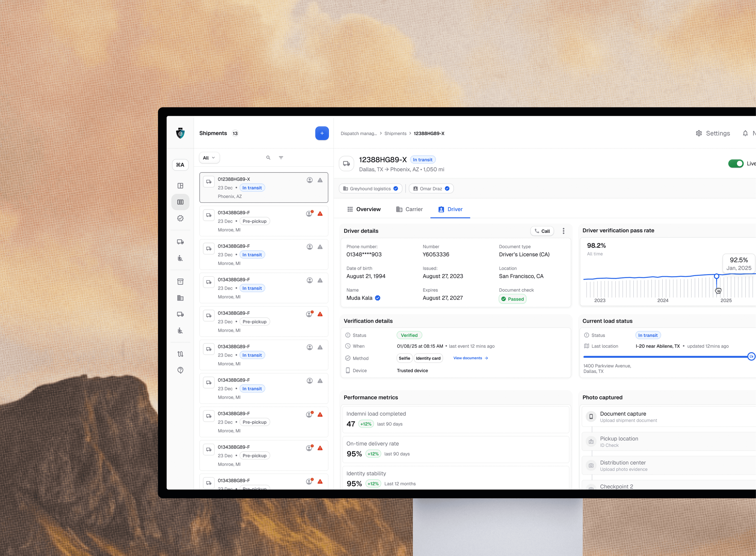This screenshot has width=756, height=556.
Task: Open the building company icon in sidebar
Action: click(180, 298)
